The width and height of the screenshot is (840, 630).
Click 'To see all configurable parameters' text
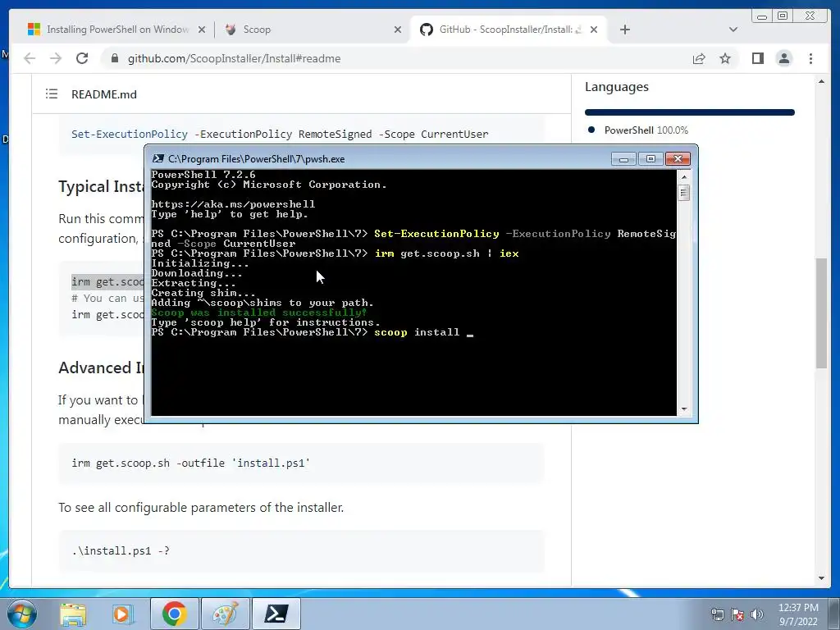[x=201, y=507]
